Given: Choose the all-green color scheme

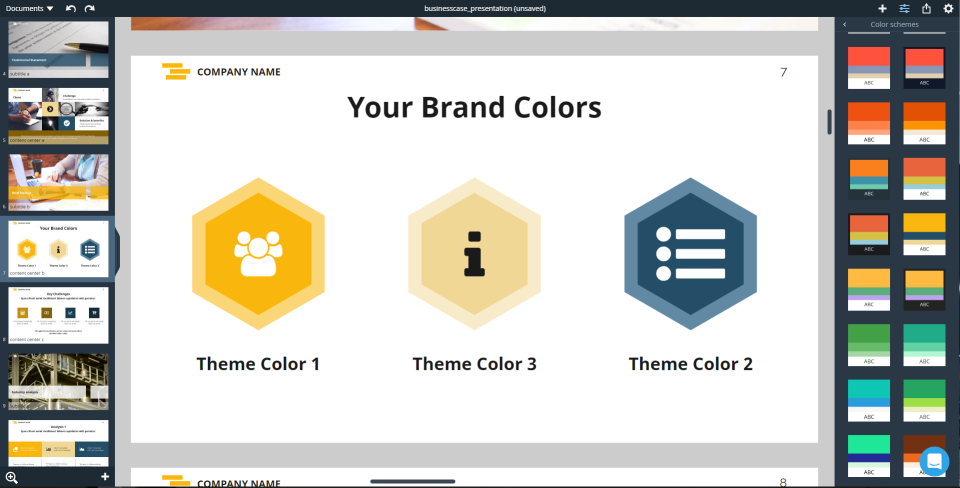Looking at the screenshot, I should click(869, 345).
